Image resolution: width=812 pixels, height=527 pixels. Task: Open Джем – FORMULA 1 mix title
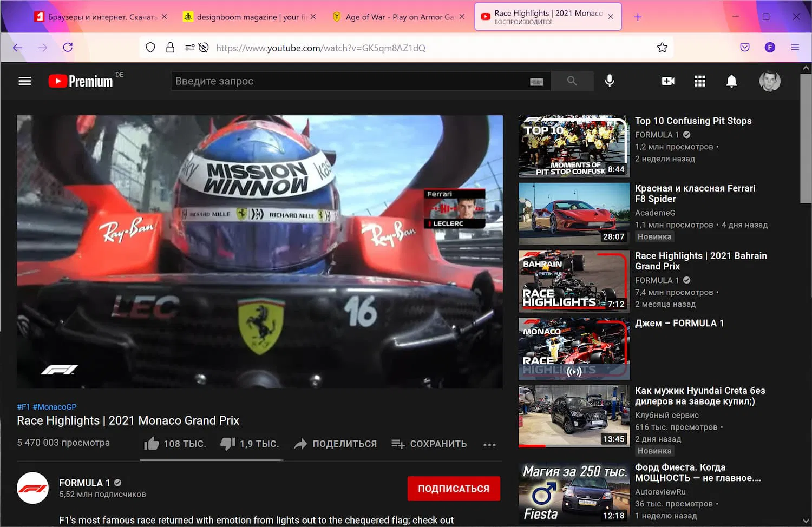click(x=679, y=324)
